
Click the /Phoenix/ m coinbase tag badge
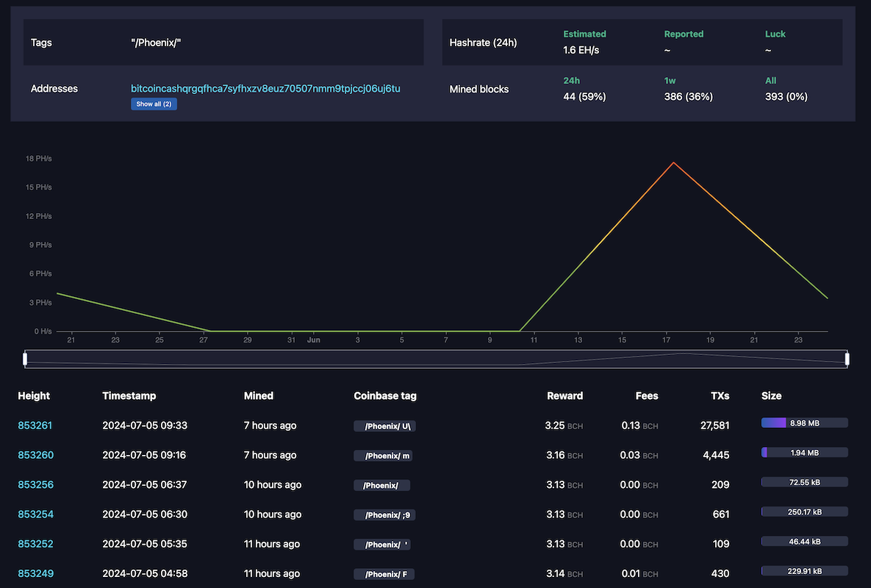pyautogui.click(x=384, y=455)
